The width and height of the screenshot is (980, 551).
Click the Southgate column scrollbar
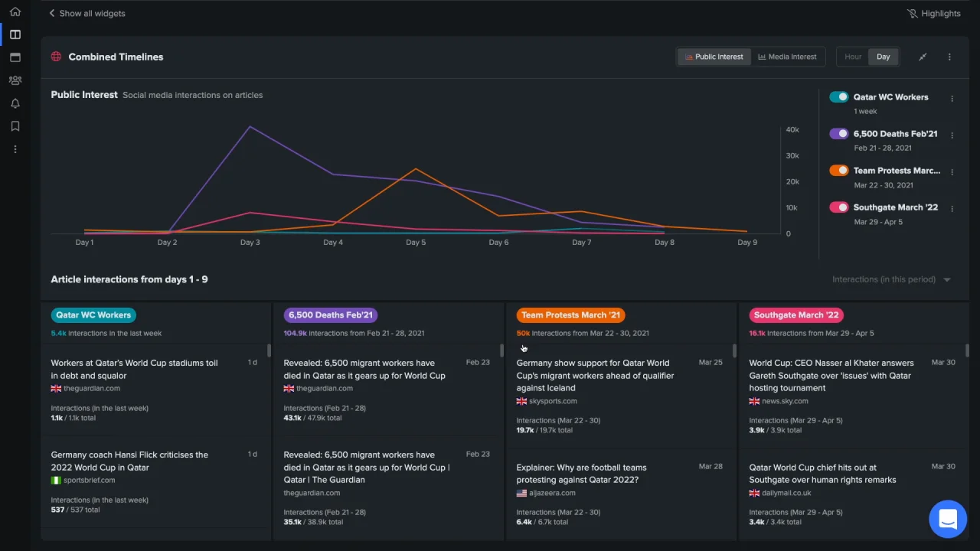pyautogui.click(x=967, y=350)
